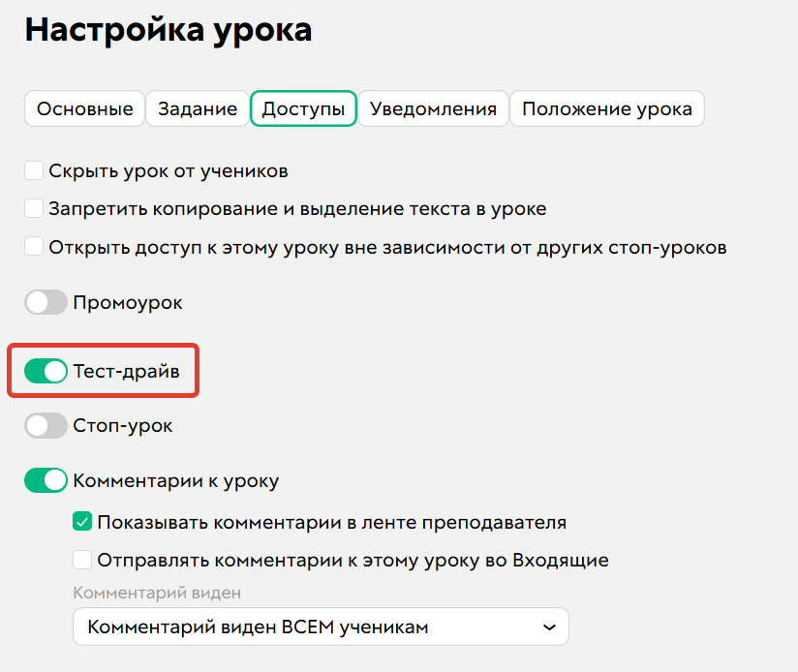Open the Задание tab
The width and height of the screenshot is (798, 672).
197,108
